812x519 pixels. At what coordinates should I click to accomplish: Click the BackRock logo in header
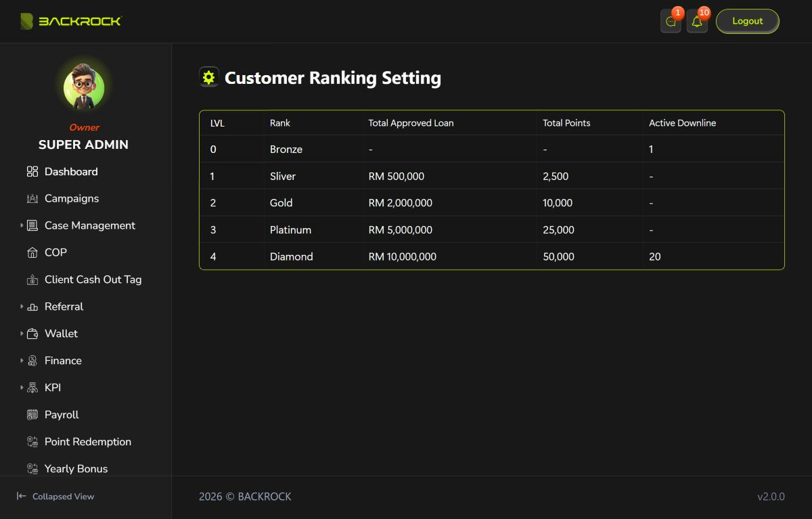(x=70, y=21)
